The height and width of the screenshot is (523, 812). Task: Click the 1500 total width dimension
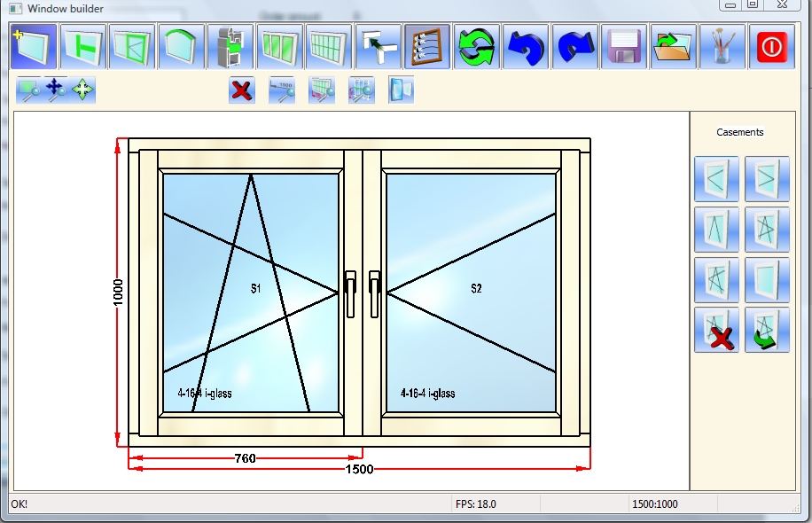359,469
